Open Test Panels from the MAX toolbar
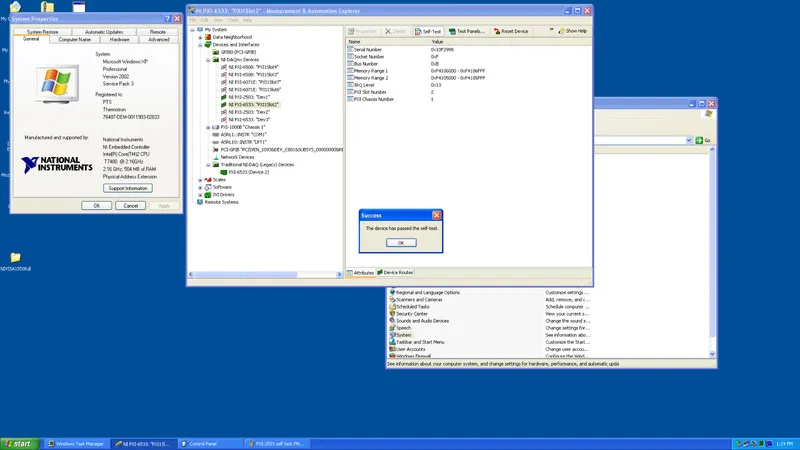This screenshot has height=450, width=800. click(466, 31)
